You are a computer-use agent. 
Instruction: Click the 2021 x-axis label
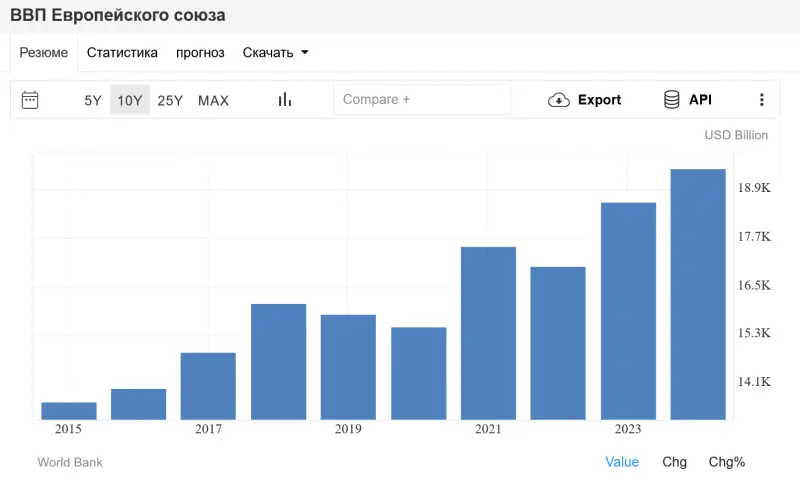click(488, 429)
